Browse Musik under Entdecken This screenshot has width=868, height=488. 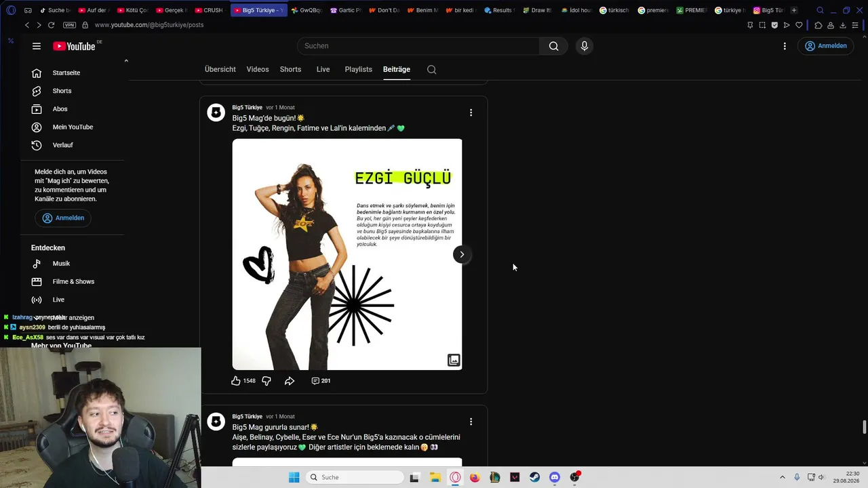point(61,264)
